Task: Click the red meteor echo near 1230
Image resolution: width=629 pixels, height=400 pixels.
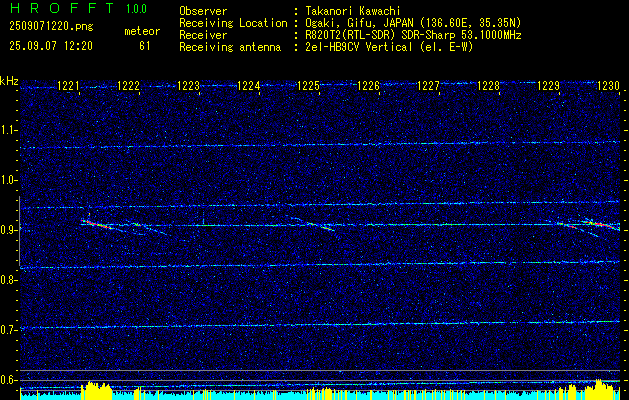Action: [x=600, y=224]
